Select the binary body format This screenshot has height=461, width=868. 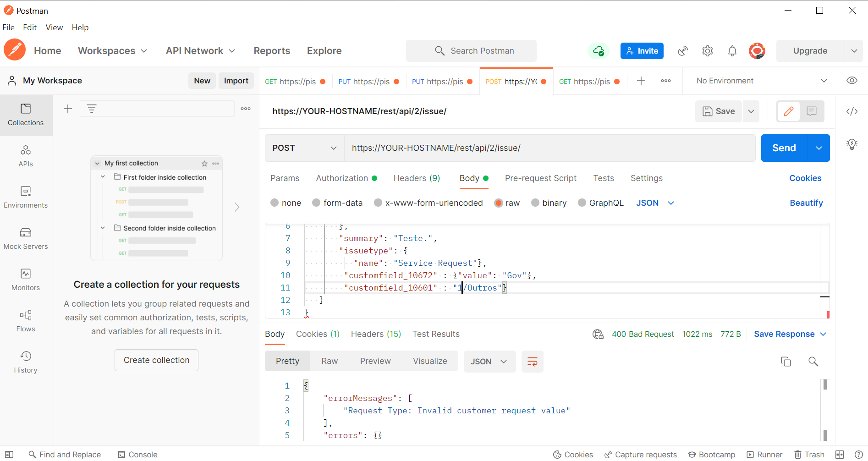coord(549,203)
